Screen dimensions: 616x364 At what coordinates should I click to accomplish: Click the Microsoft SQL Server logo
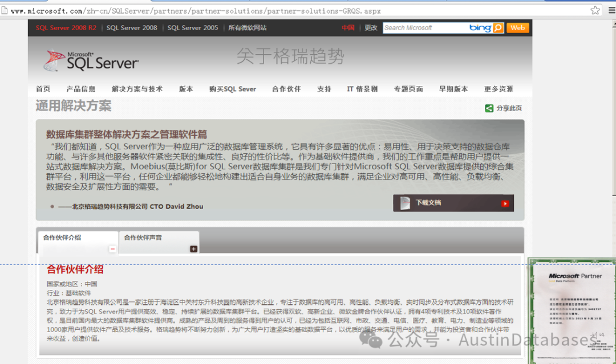pos(91,61)
